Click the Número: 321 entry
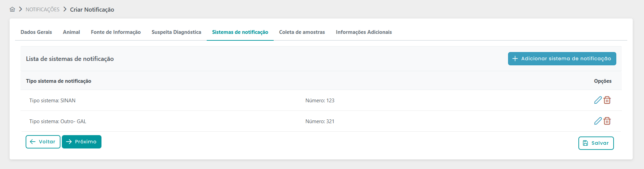This screenshot has width=644, height=169. (320, 121)
